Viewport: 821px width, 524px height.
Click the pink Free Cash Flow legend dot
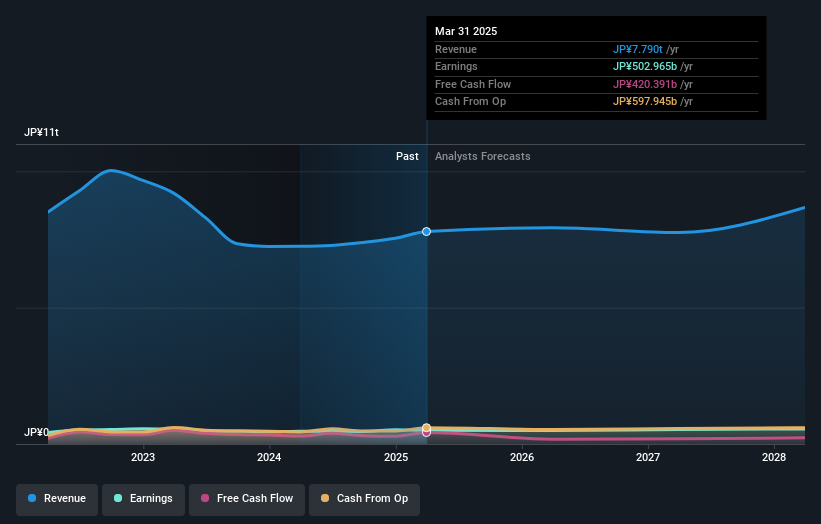tap(205, 498)
